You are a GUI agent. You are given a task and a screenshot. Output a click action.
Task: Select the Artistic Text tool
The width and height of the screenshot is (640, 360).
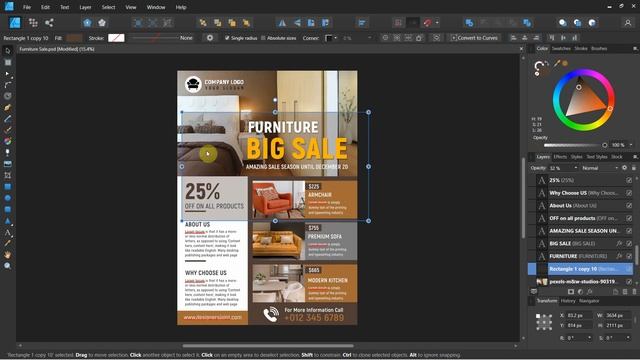(x=7, y=233)
